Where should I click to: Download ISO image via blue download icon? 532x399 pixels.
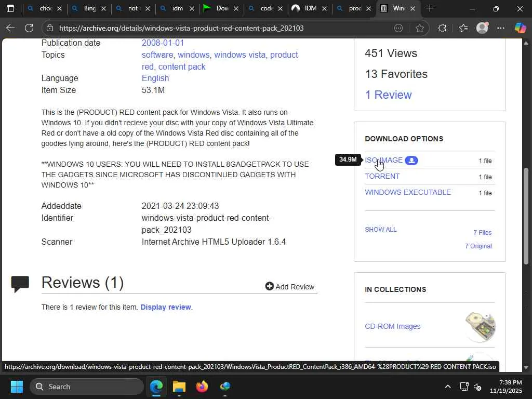coord(411,161)
